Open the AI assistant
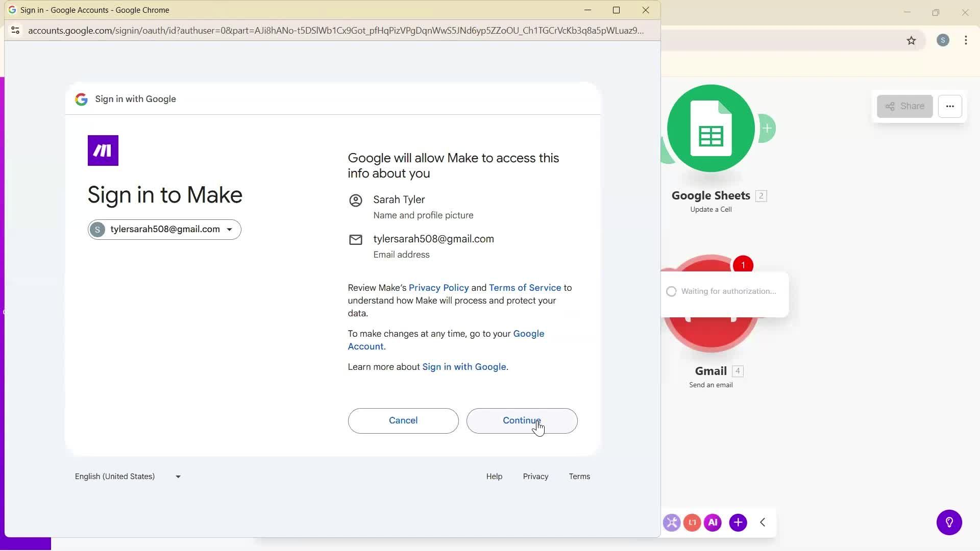 713,522
